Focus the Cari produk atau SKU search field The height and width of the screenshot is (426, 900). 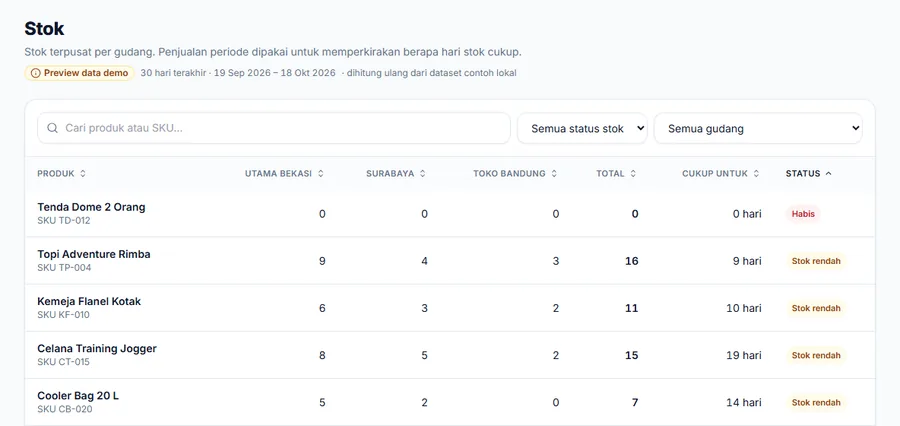click(274, 128)
